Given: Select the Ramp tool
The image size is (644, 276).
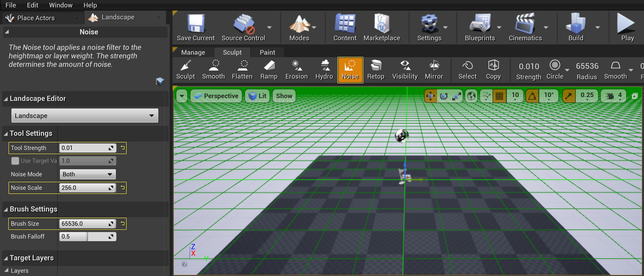Looking at the screenshot, I should coord(269,70).
